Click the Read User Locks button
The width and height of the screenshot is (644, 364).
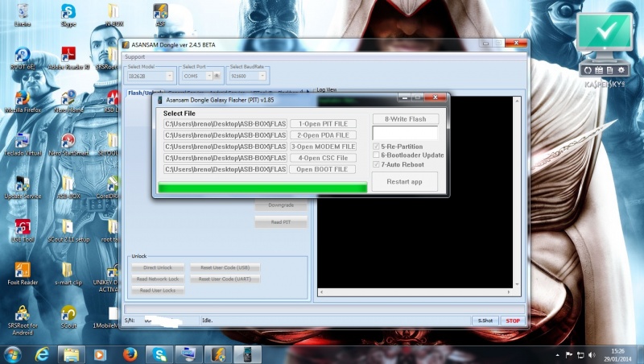tap(158, 291)
